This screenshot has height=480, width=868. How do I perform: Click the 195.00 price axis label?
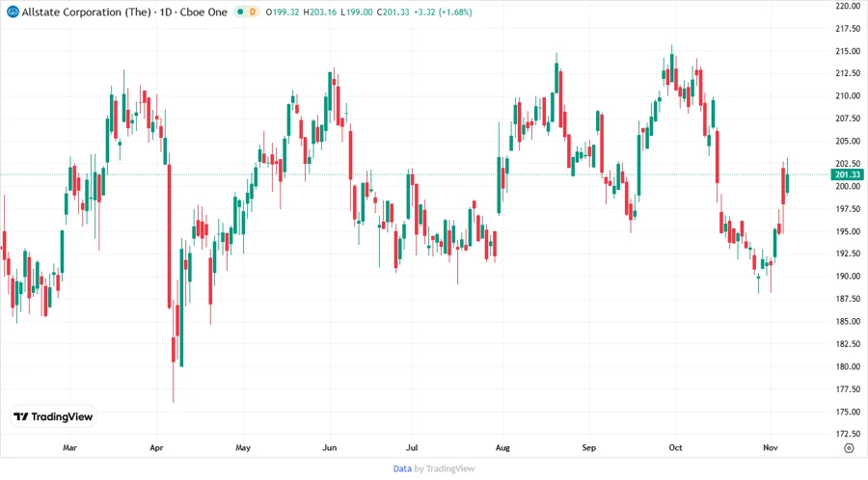point(848,231)
